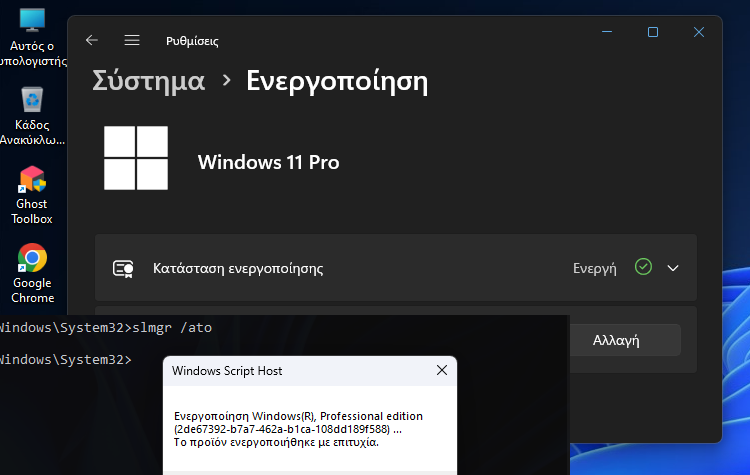Click the Ενεργή status text
Screen dimensions: 750x475
click(595, 268)
